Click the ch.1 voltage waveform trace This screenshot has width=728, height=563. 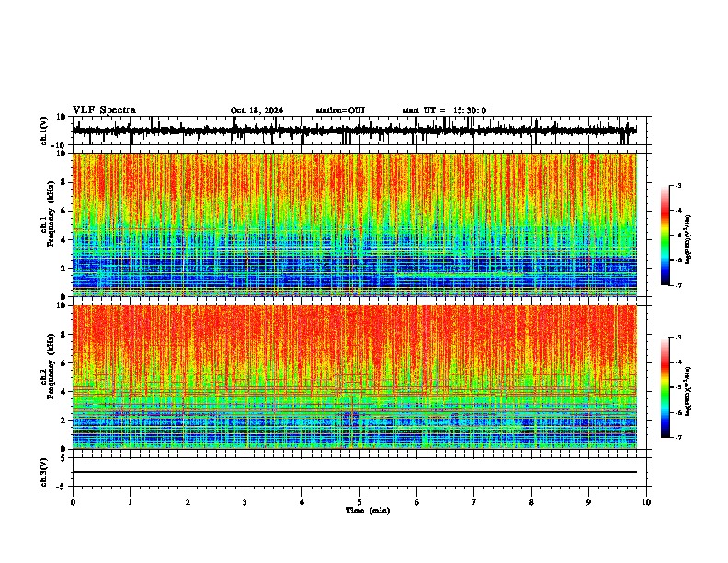[x=354, y=131]
